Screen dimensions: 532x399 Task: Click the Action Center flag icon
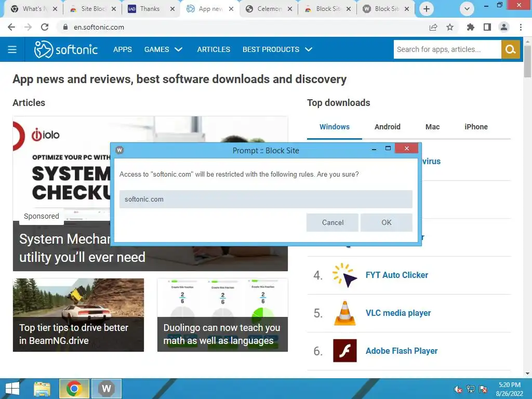483,389
